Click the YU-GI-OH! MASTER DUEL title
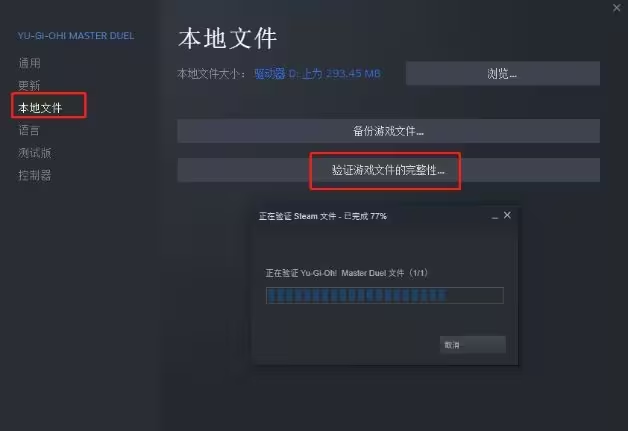Screen dimensions: 629x431 76,36
